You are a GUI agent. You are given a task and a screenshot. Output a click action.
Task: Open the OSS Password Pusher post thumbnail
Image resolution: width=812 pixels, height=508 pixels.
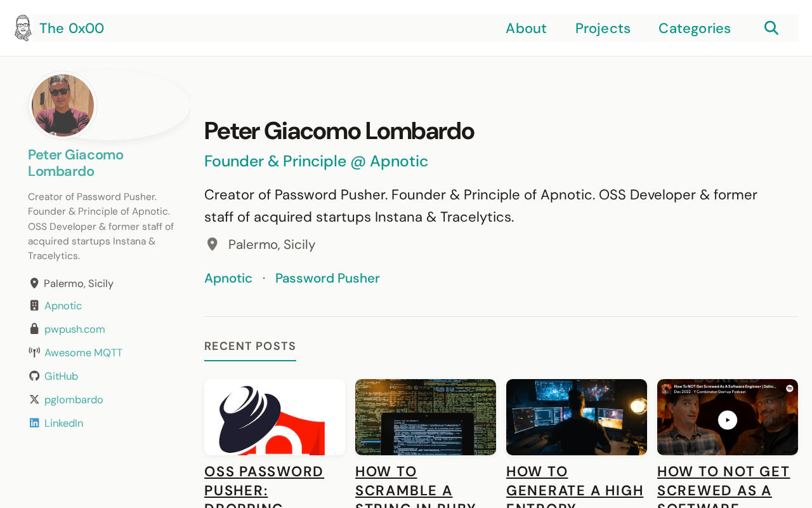click(275, 417)
